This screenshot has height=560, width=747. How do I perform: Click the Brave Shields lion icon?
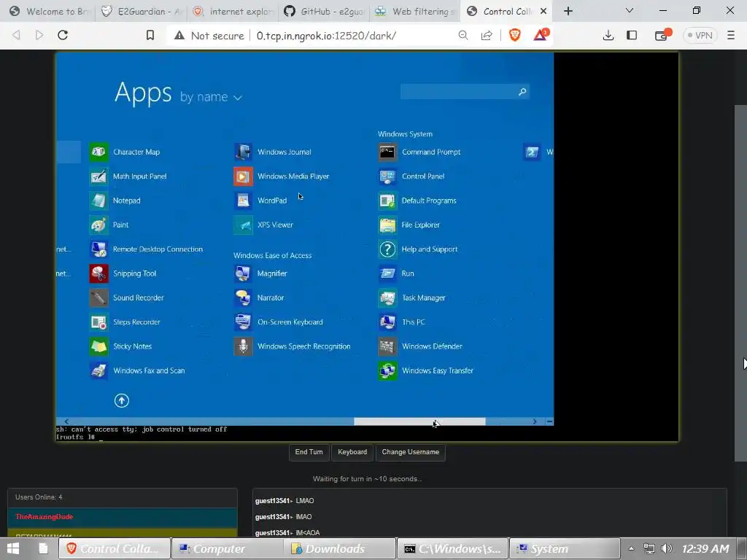pyautogui.click(x=514, y=35)
